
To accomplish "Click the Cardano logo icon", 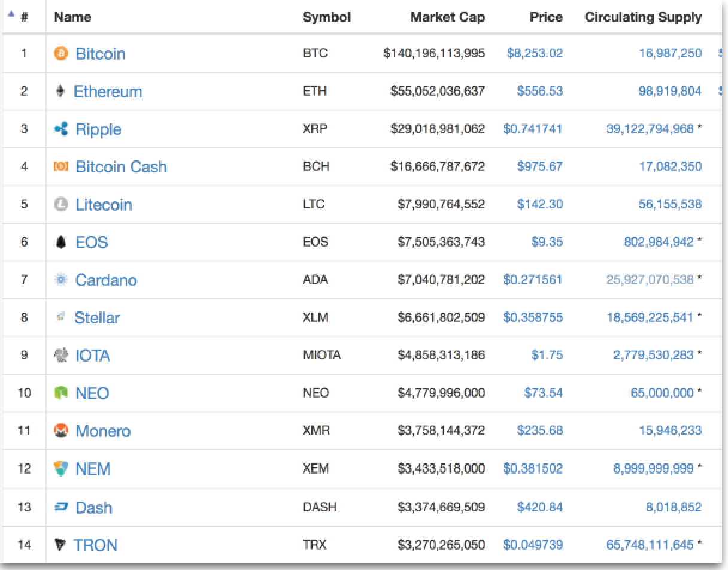I will [60, 280].
